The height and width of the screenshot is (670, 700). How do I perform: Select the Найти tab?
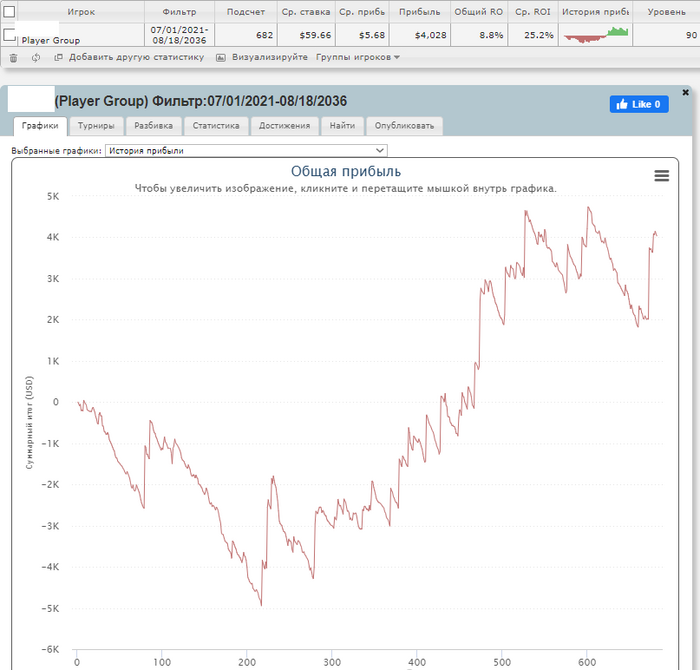(x=342, y=126)
